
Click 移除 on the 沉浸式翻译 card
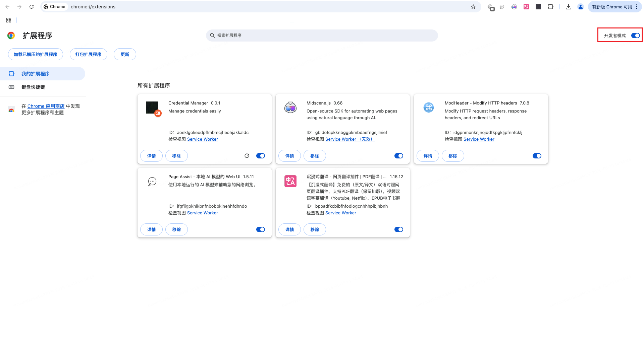(315, 229)
